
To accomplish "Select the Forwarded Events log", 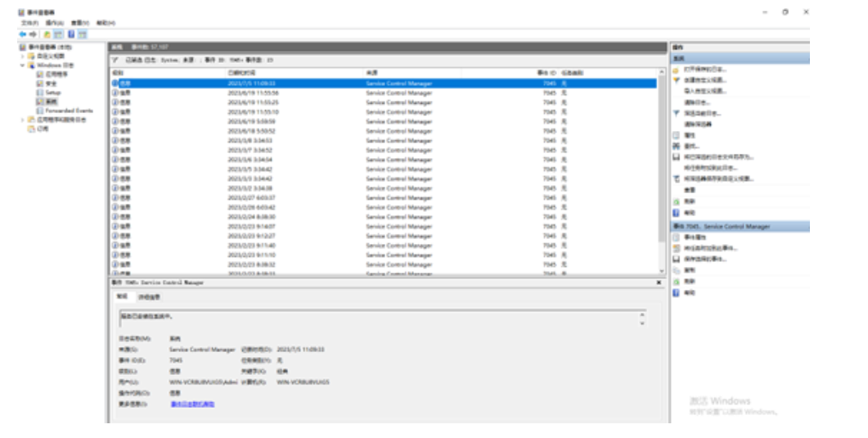I will [69, 111].
